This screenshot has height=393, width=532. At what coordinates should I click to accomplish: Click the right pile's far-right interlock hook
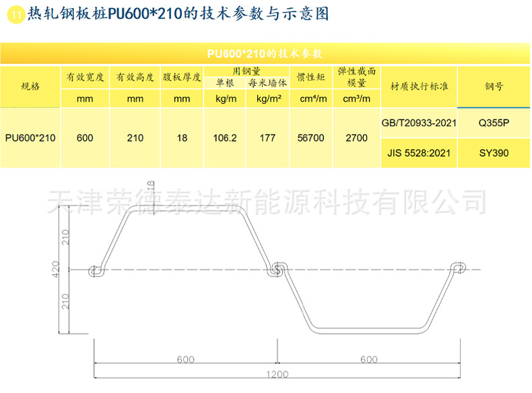tap(458, 268)
